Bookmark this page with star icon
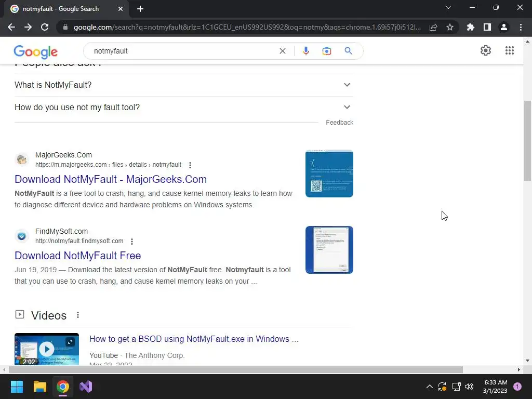 click(450, 27)
